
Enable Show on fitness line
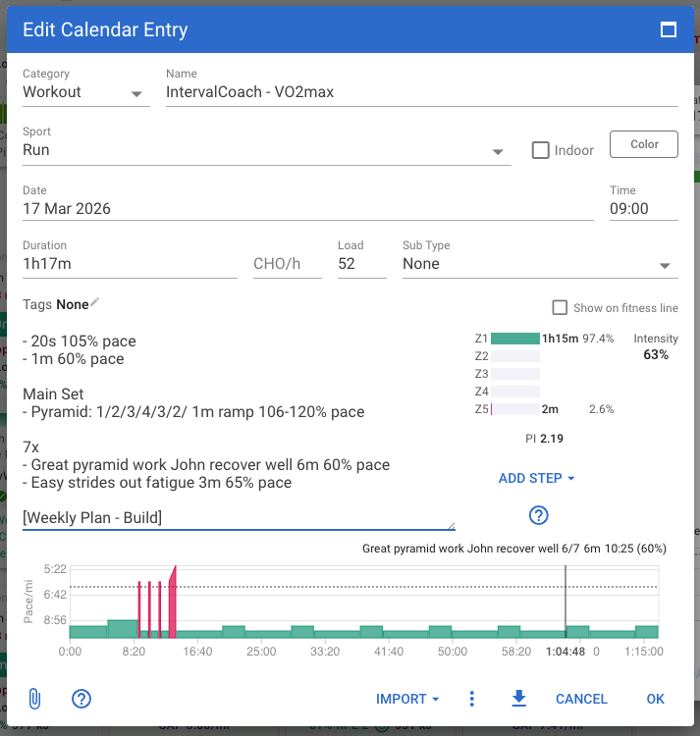point(560,308)
